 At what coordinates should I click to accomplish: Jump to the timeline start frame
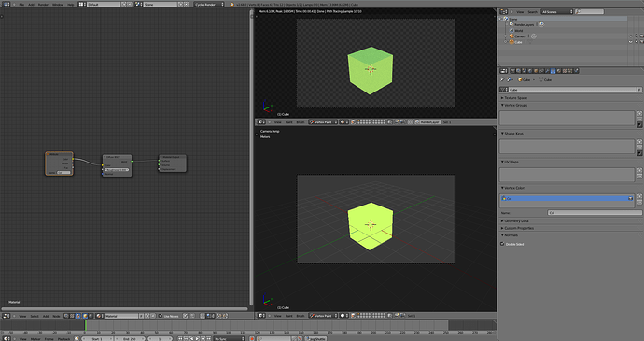(x=179, y=338)
